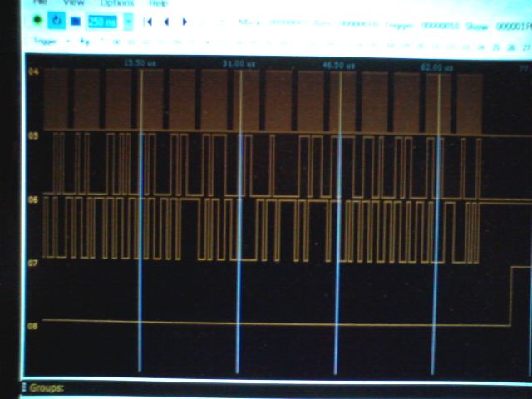Screen dimensions: 532x399
Task: Click the Groups panel header
Action: pyautogui.click(x=47, y=387)
